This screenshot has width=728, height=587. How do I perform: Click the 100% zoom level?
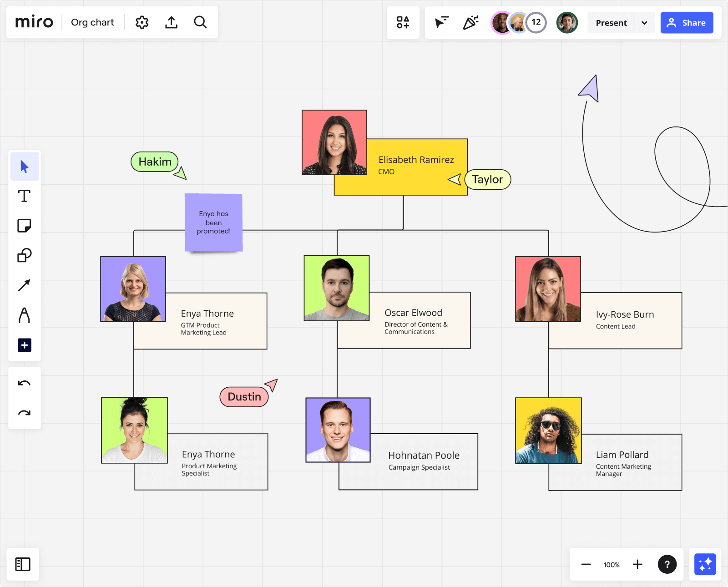[612, 565]
